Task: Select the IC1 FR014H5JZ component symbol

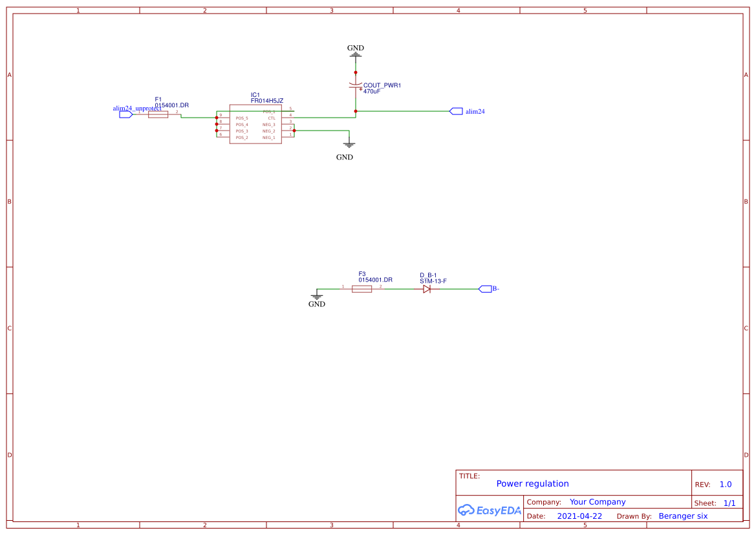Action: tap(255, 124)
